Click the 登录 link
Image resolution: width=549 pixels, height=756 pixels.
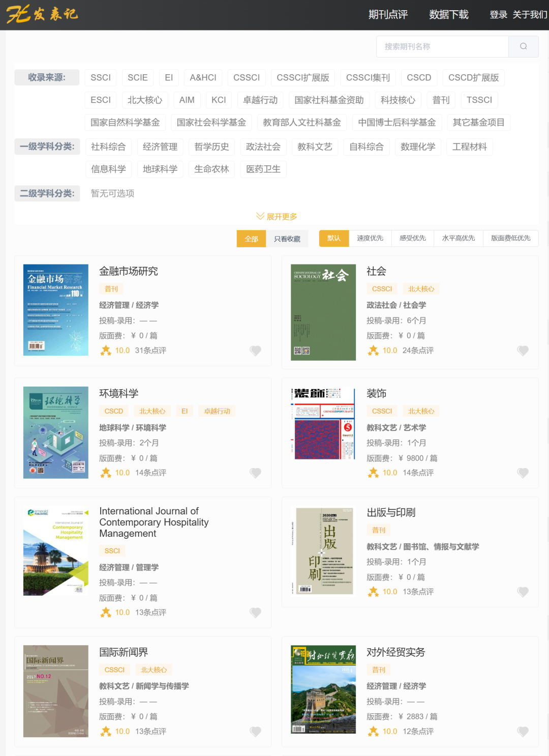[498, 15]
